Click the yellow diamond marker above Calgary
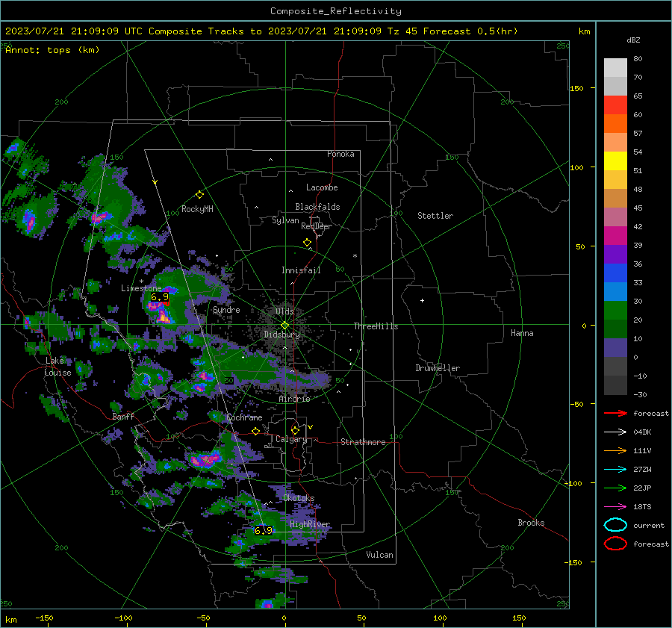 (x=295, y=430)
